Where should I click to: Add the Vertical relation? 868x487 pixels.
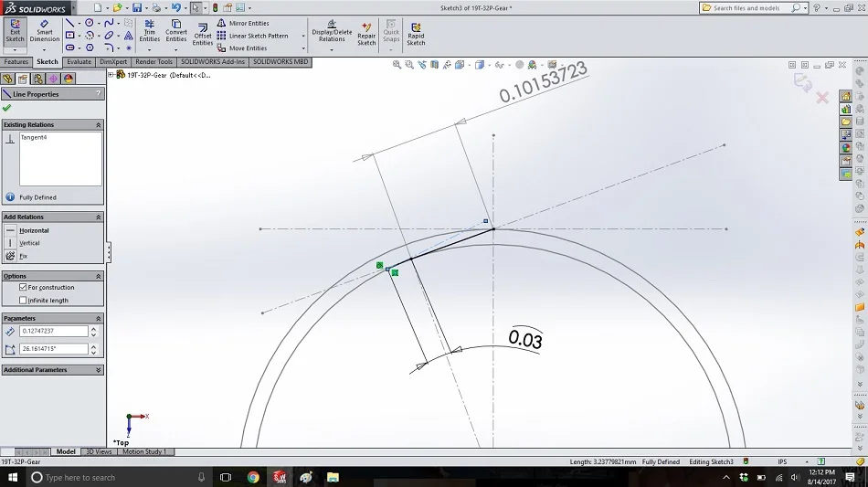[x=29, y=243]
